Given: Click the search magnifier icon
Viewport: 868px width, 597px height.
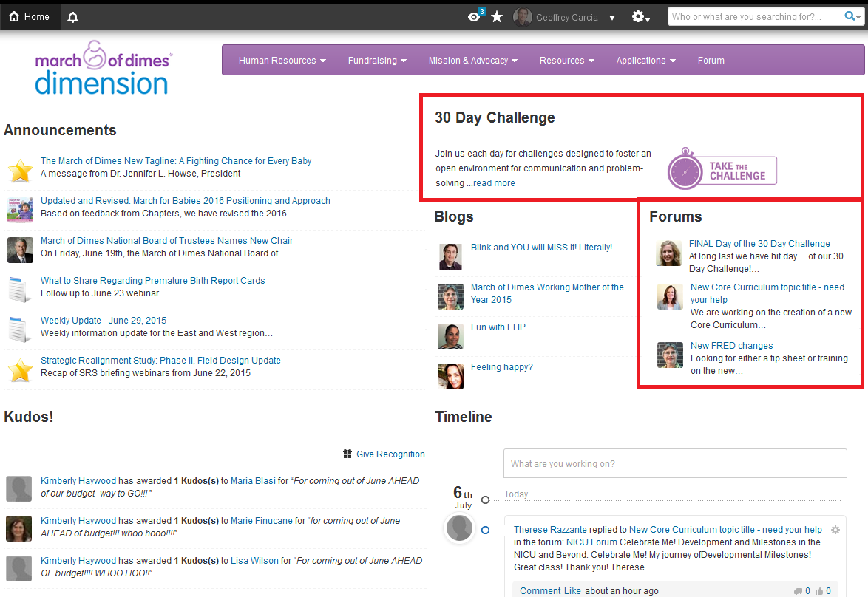Looking at the screenshot, I should tap(851, 16).
